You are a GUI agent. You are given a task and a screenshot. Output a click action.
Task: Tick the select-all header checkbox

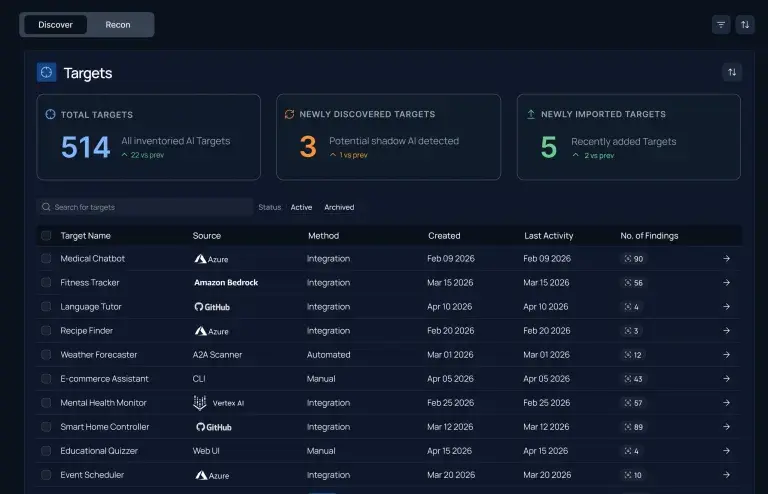46,235
